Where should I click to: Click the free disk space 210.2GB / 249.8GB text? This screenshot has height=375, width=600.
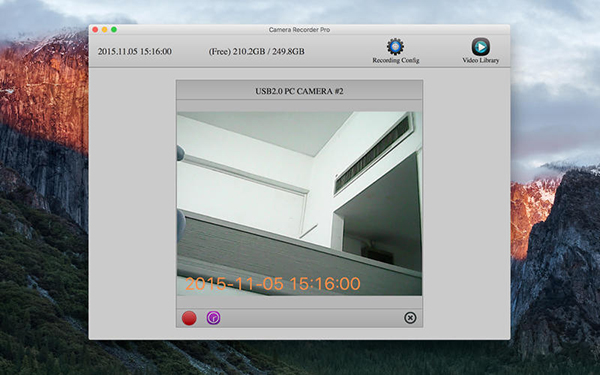(x=256, y=52)
